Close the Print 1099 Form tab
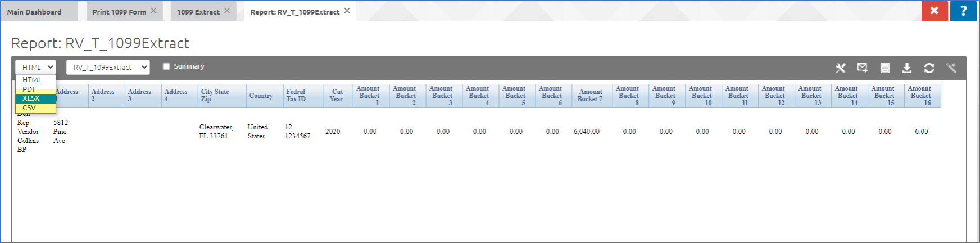Viewport: 980px width, 243px height. tap(153, 11)
